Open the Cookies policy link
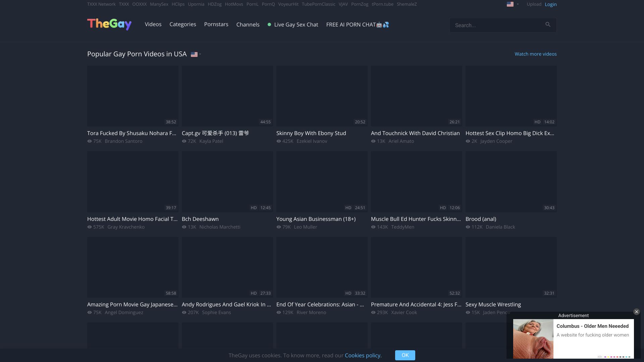The height and width of the screenshot is (362, 644). point(363,355)
